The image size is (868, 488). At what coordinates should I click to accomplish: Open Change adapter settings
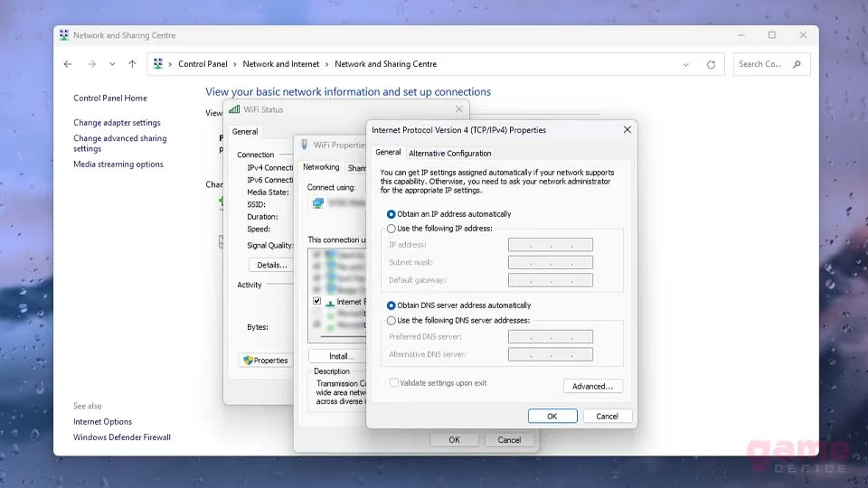(117, 122)
